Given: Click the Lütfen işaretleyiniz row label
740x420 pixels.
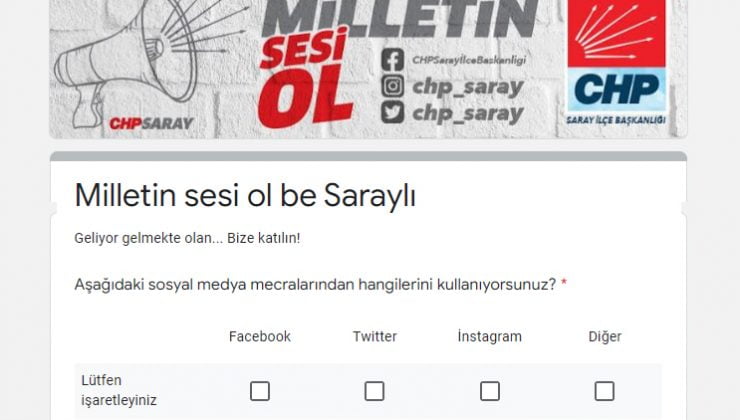Looking at the screenshot, I should (x=118, y=390).
